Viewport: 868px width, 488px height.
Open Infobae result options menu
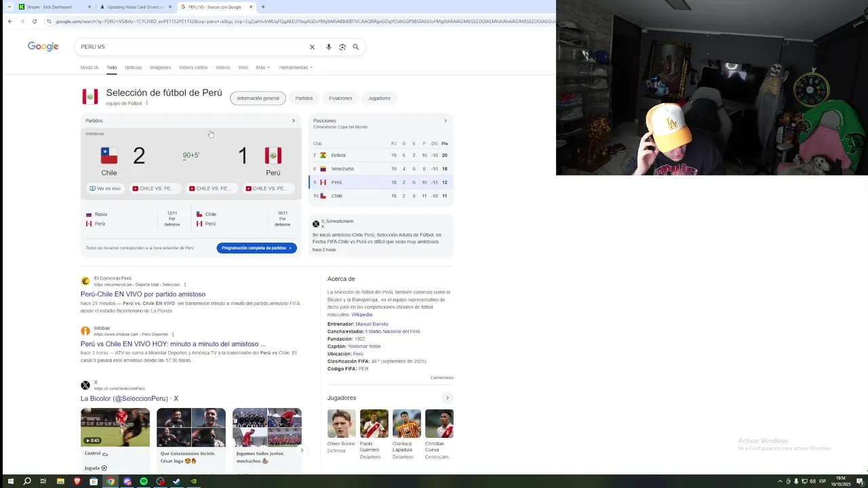pos(173,334)
